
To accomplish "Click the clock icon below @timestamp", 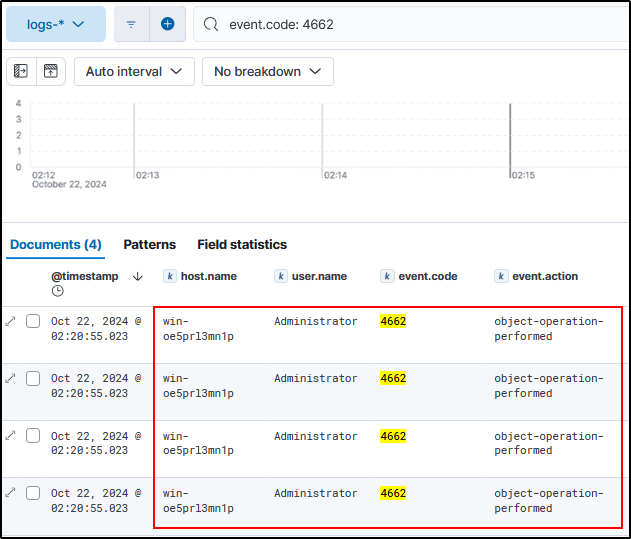I will coord(58,291).
